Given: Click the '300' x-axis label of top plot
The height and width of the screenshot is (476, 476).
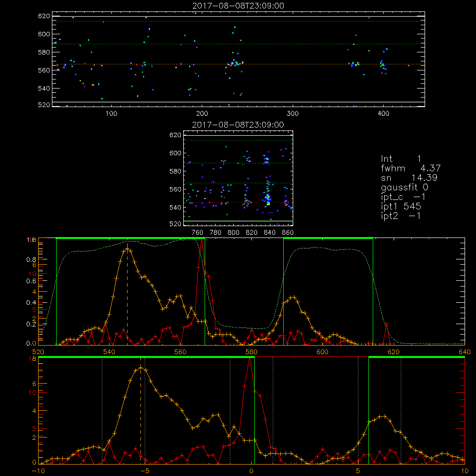Looking at the screenshot, I should 293,114.
